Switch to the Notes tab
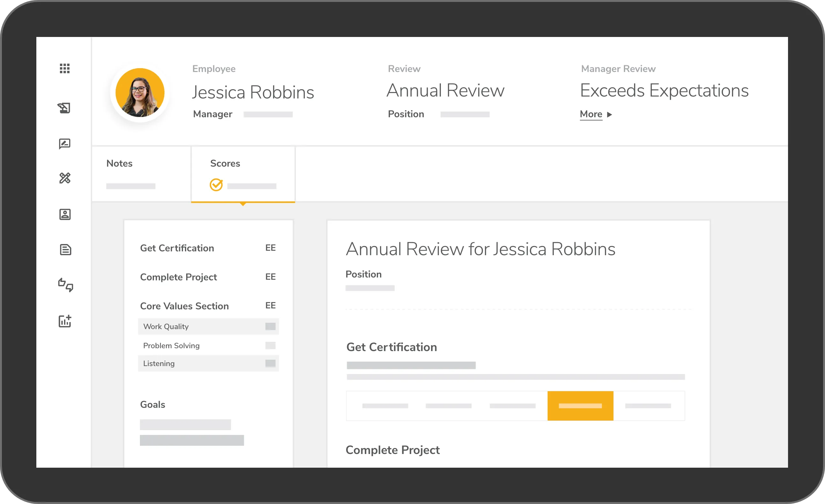The image size is (825, 504). tap(120, 163)
